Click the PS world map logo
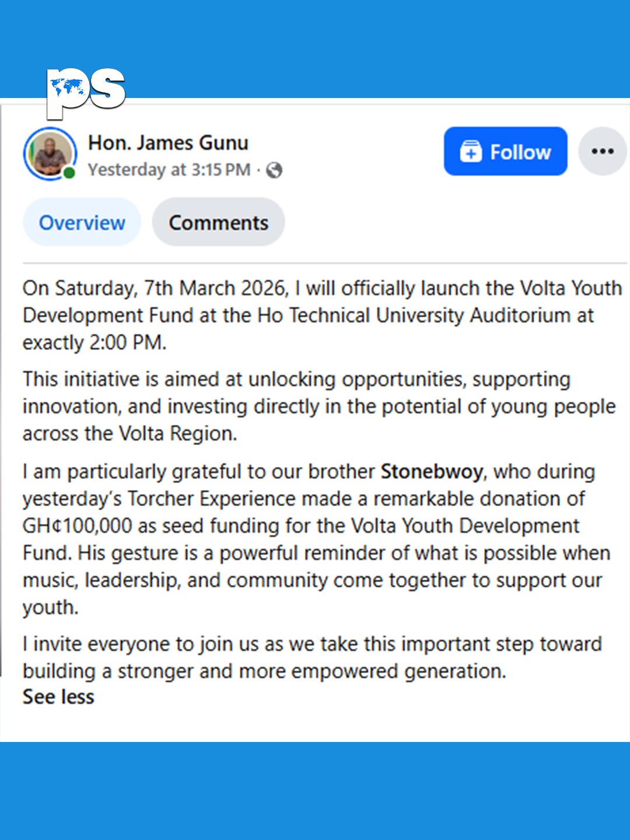Viewport: 630px width, 840px height. click(86, 90)
